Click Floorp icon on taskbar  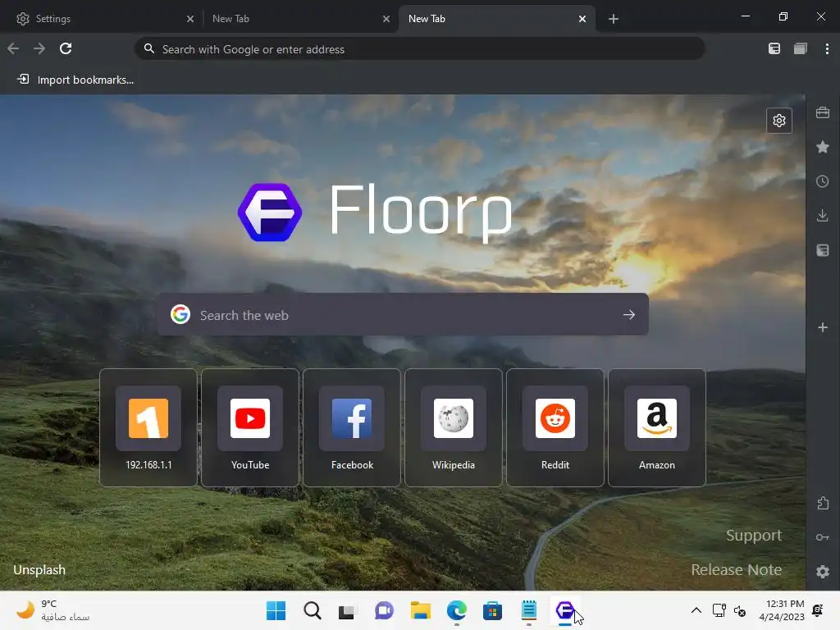point(564,610)
